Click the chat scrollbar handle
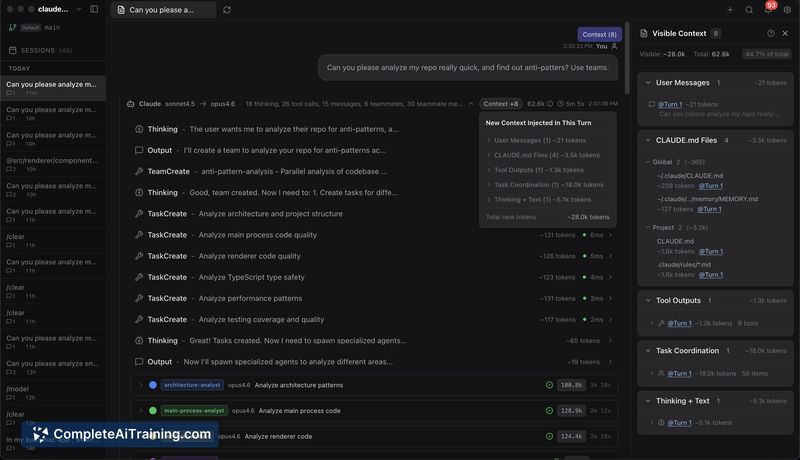The width and height of the screenshot is (800, 460). click(x=627, y=58)
